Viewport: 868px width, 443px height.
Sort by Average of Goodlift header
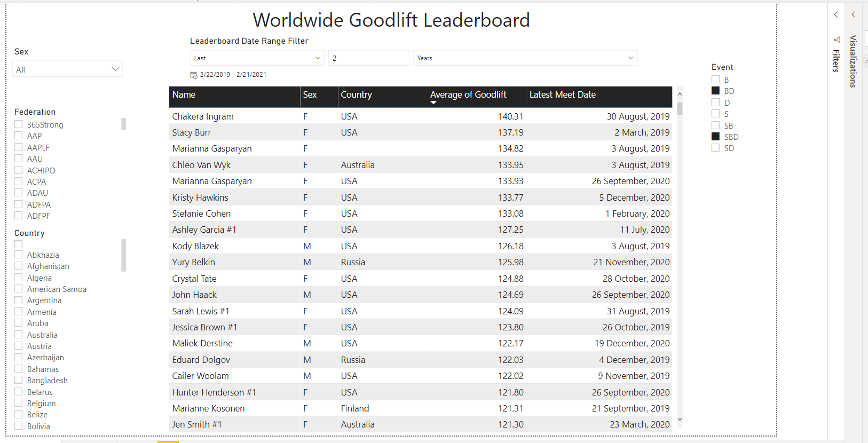click(476, 97)
